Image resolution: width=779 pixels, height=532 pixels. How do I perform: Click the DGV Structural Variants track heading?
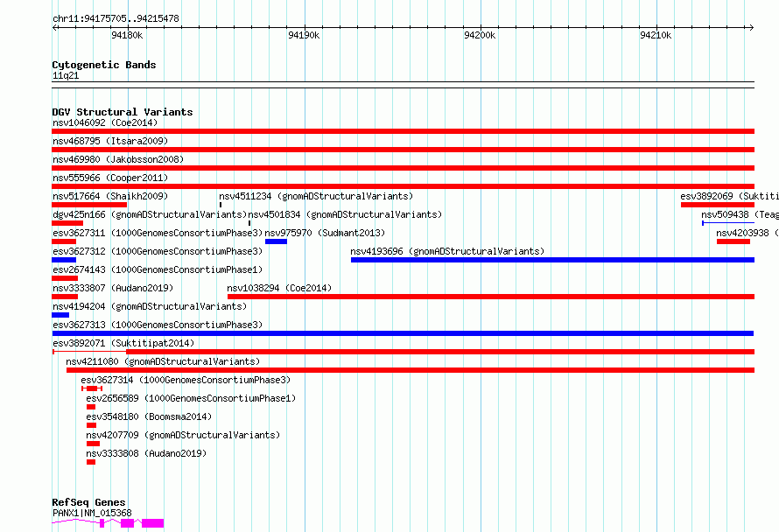click(123, 112)
